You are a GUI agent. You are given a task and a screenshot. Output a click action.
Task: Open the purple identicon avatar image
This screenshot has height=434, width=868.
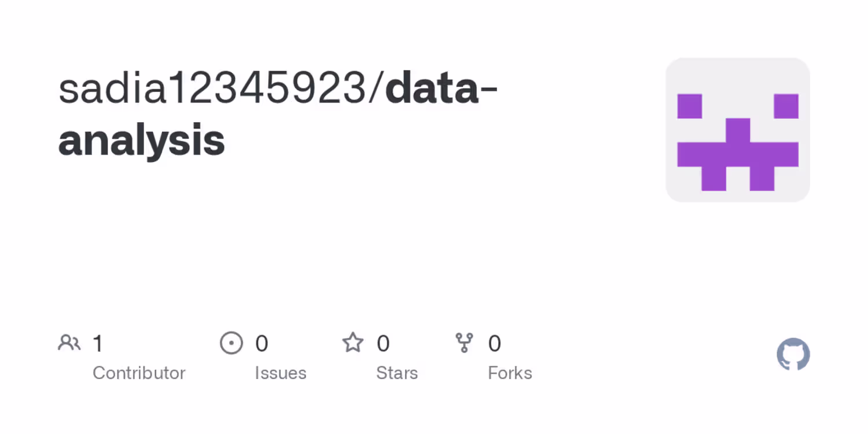click(738, 130)
